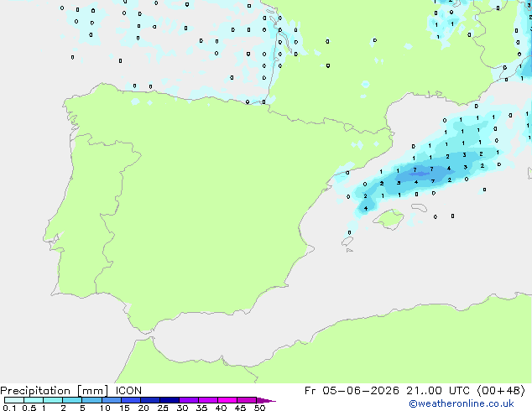Click the 0.5–1 mm legend swatch
Screen dimensions: 532x411
(x=34, y=400)
